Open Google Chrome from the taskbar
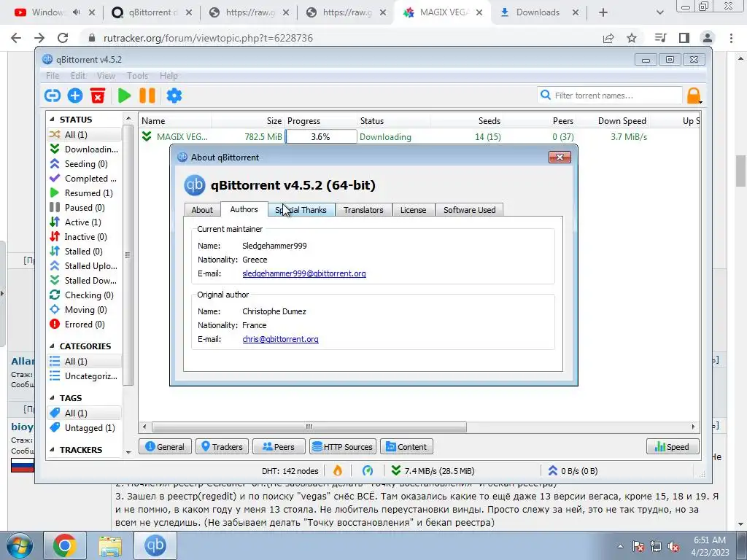 (65, 545)
